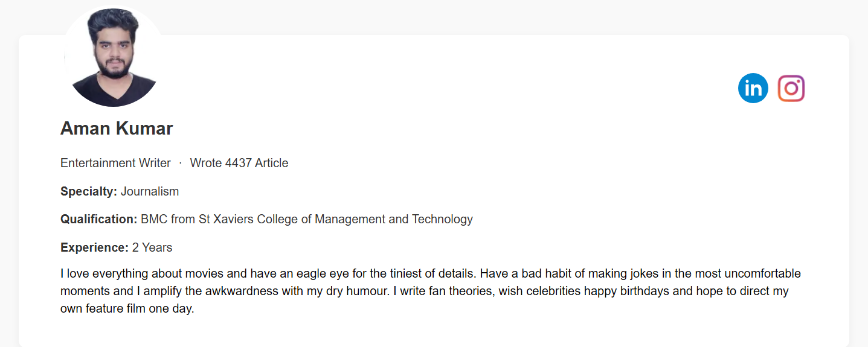Click the Wrote 4437 Article text
This screenshot has height=347, width=868.
click(x=239, y=163)
